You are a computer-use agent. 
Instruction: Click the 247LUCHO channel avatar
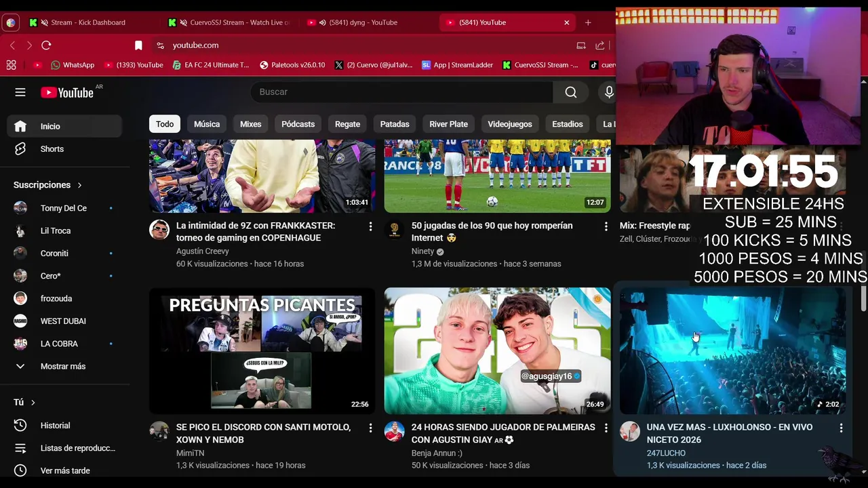point(630,432)
